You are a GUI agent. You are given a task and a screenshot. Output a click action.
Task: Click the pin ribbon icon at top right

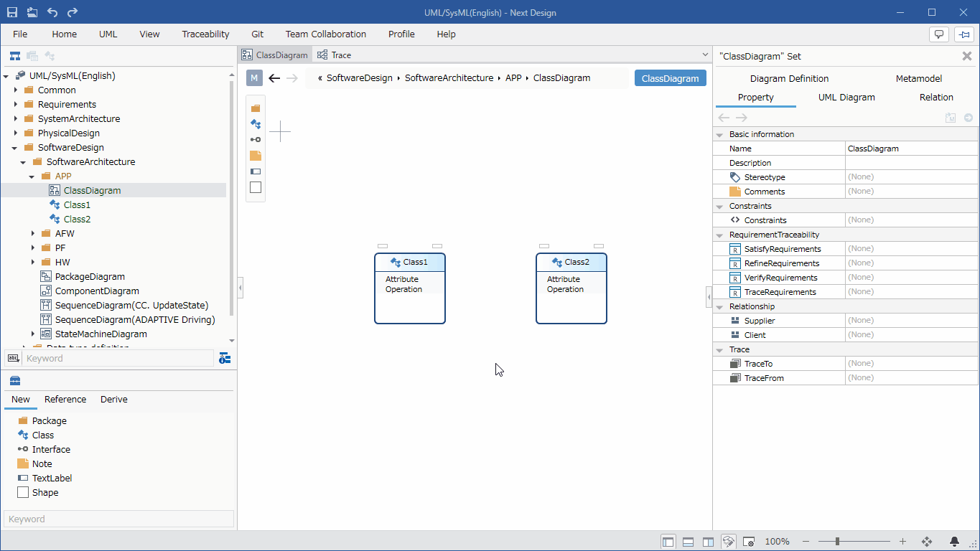point(963,34)
